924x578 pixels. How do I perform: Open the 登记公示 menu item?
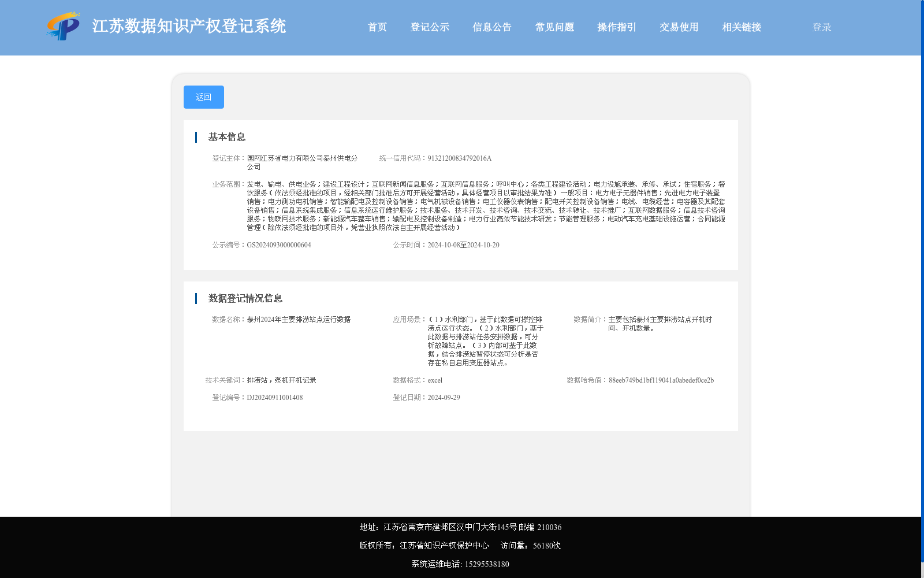[x=430, y=27]
